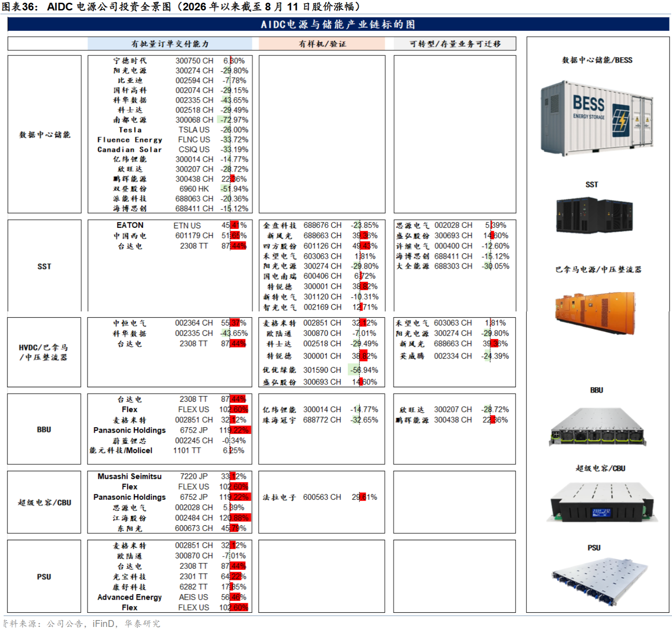Viewport: 672px width, 631px height.
Task: Select the PSU power shelf image
Action: [x=599, y=582]
